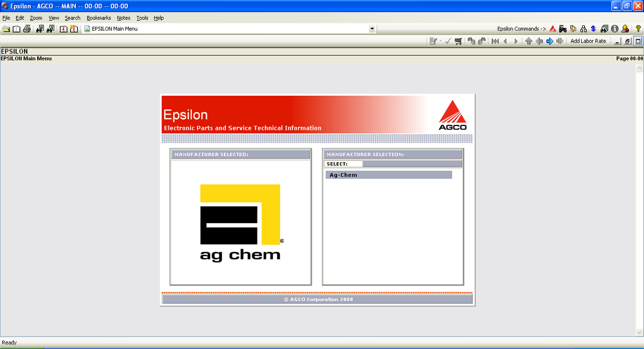Click the red AGCO triangle command icon

[x=552, y=29]
